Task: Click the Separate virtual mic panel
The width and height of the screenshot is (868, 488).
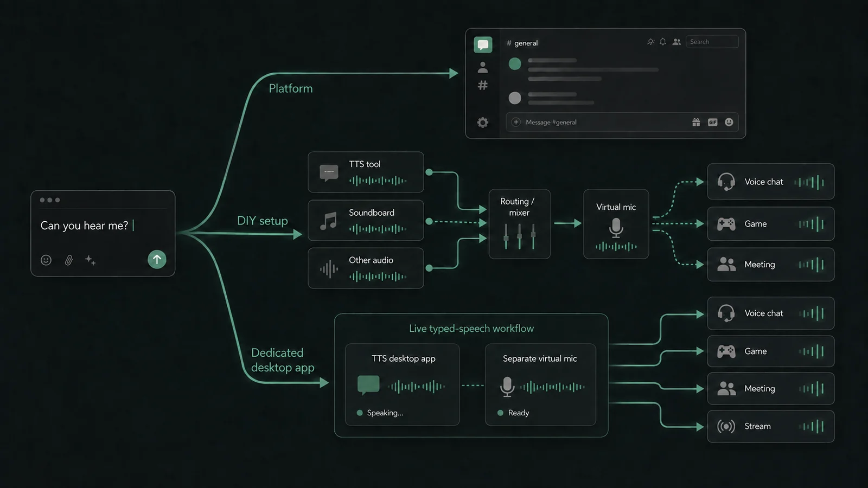Action: [540, 384]
